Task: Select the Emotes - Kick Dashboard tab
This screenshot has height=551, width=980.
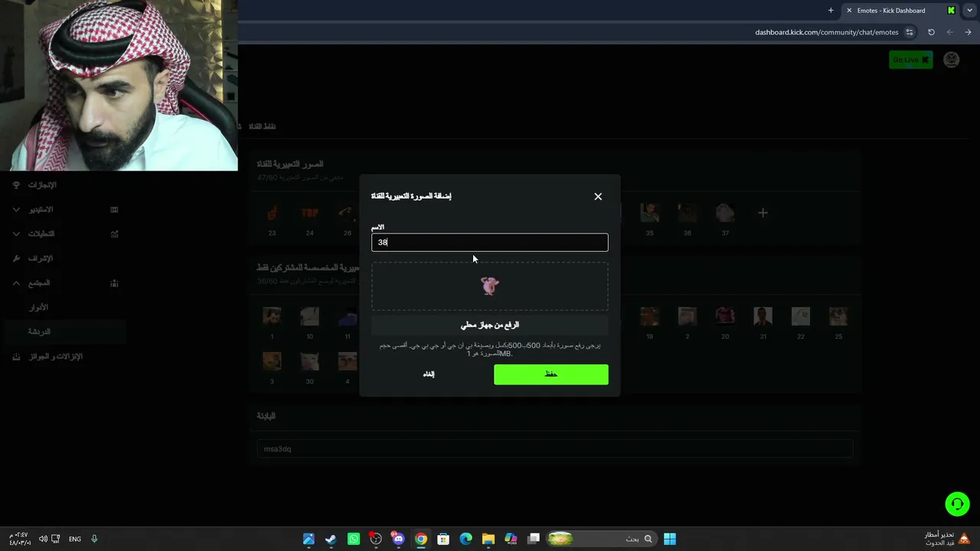Action: point(900,11)
